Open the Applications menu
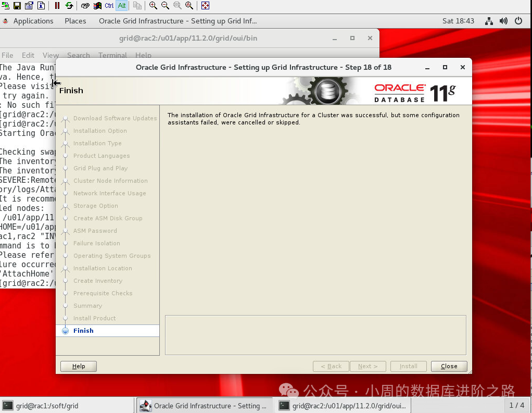 [33, 21]
